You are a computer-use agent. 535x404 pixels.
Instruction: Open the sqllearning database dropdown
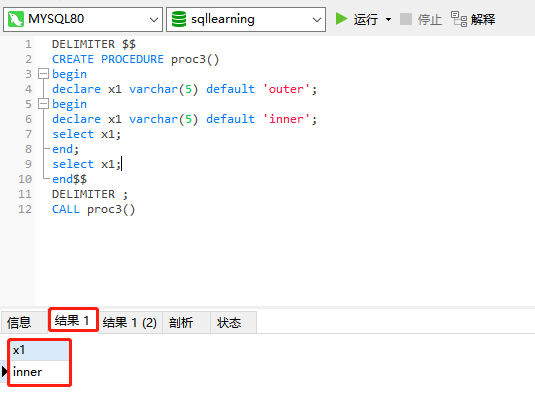click(246, 19)
